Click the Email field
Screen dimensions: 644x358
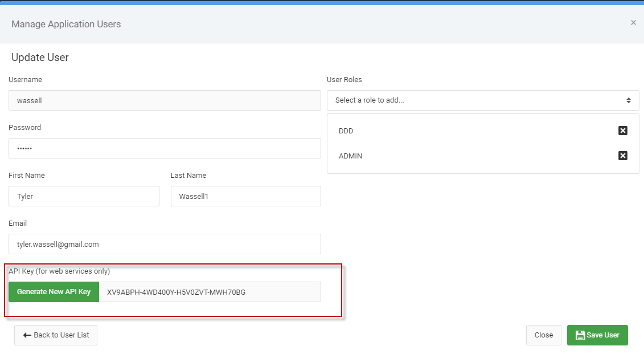pos(165,244)
